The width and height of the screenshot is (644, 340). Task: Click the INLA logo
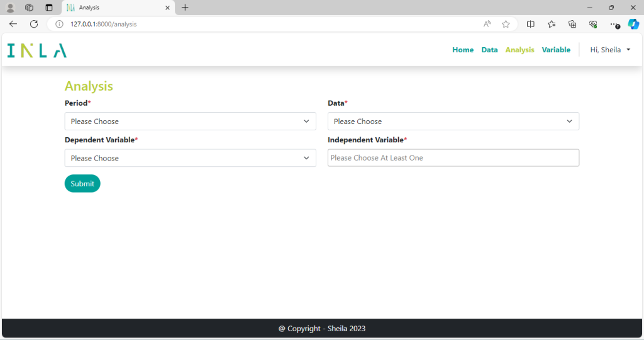point(37,50)
